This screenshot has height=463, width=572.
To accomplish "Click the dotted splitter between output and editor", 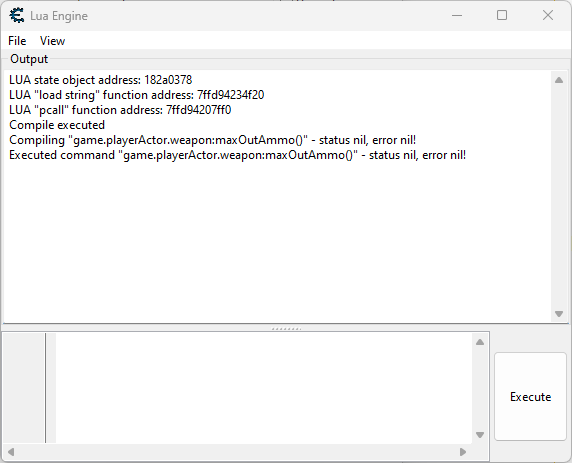I will [286, 329].
